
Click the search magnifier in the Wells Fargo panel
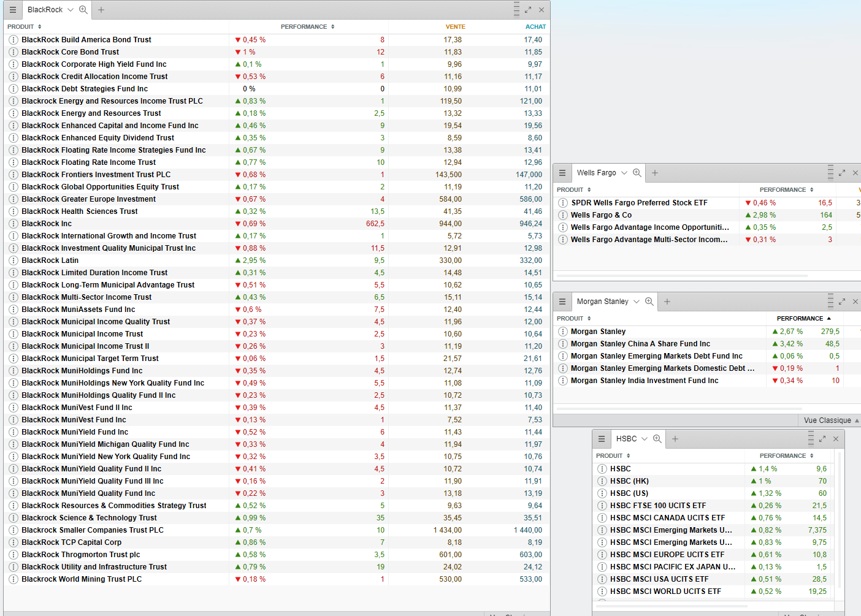pyautogui.click(x=637, y=173)
